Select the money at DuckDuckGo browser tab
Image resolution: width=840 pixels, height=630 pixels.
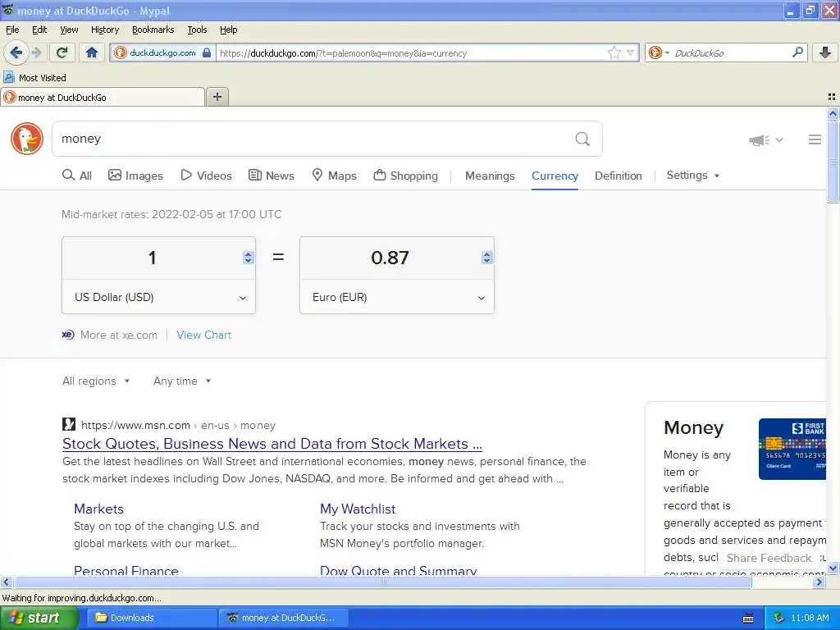[103, 98]
